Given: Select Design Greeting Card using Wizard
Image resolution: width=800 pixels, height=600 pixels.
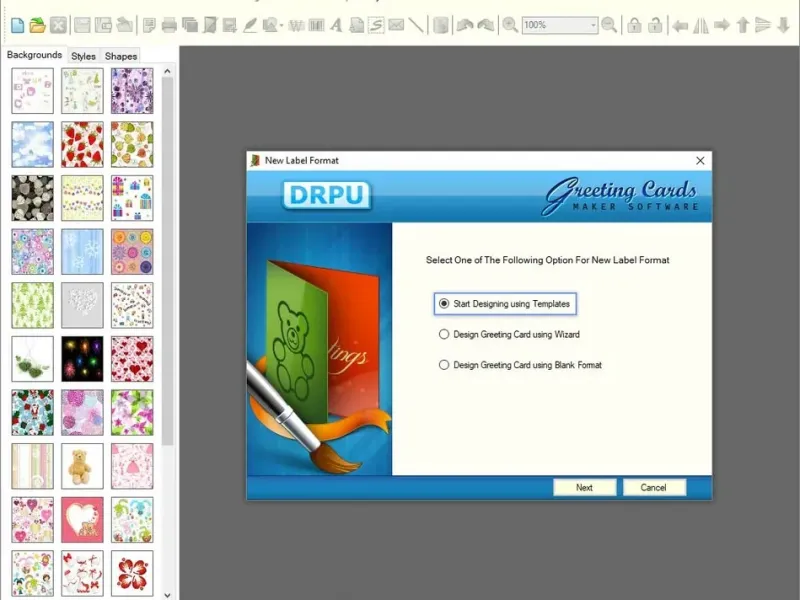Looking at the screenshot, I should [x=509, y=334].
